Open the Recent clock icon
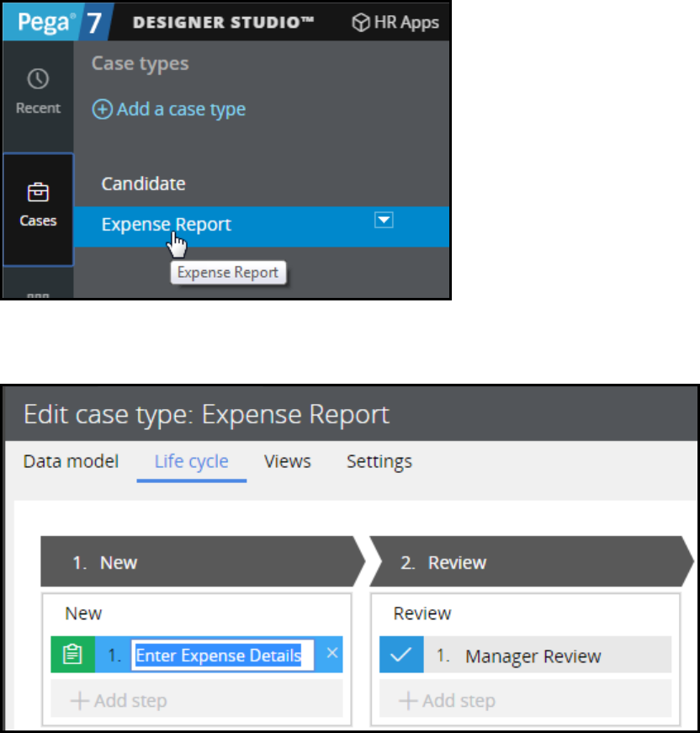The width and height of the screenshot is (700, 733). click(38, 78)
